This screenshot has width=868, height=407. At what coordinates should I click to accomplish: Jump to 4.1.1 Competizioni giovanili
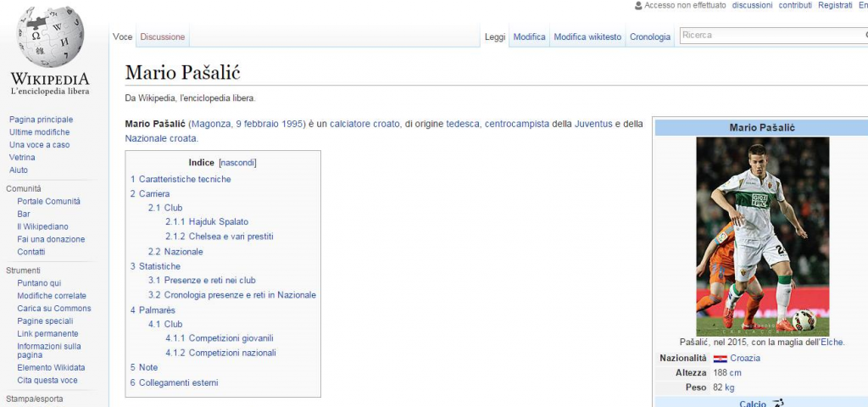click(220, 338)
